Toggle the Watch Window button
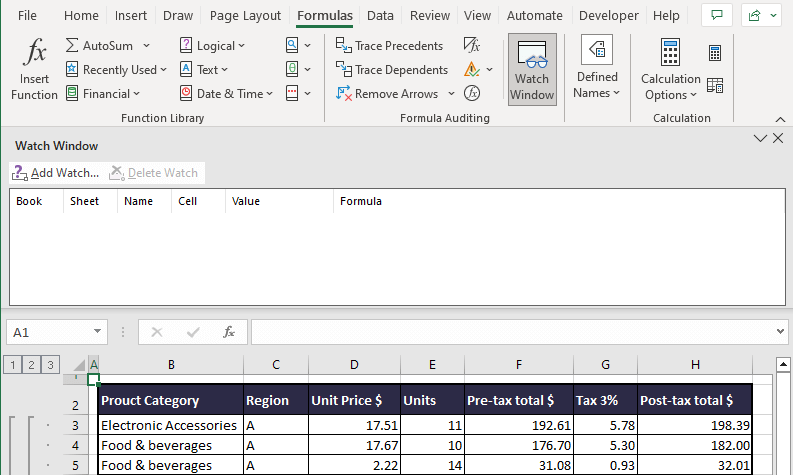Image resolution: width=793 pixels, height=475 pixels. [532, 69]
